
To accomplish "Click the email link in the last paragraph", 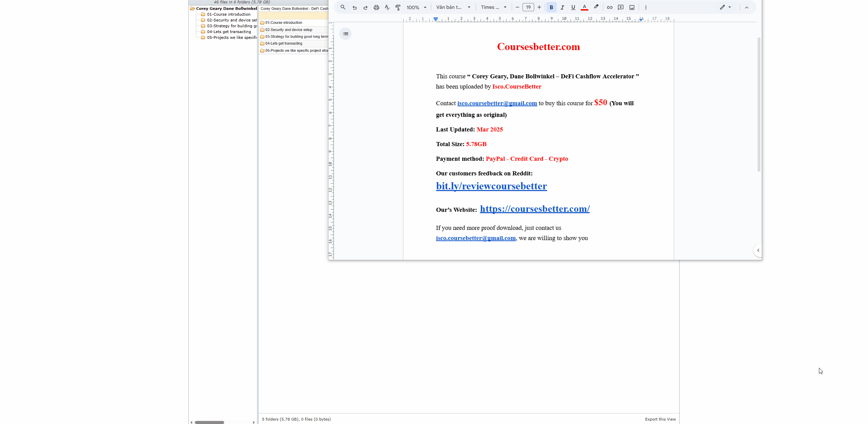I will (x=476, y=238).
